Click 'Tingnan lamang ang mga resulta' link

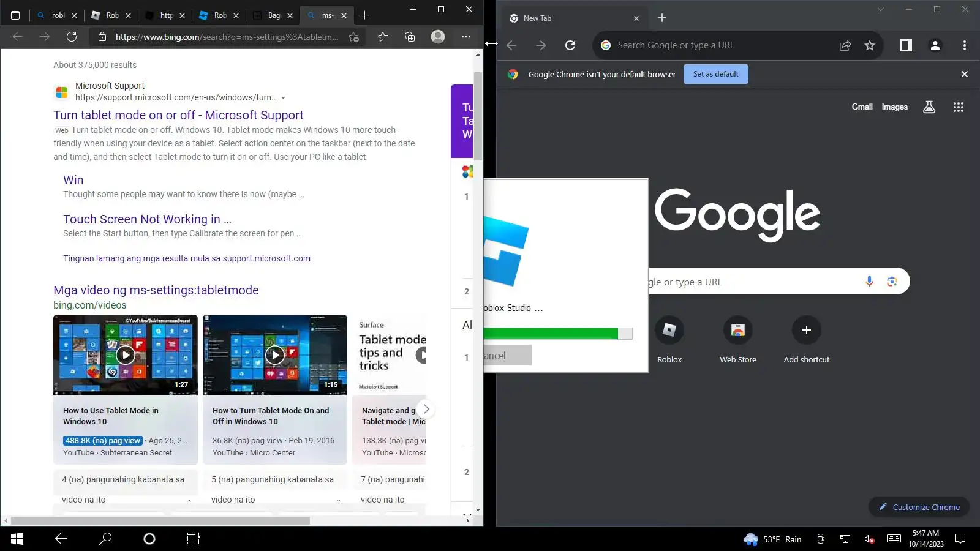click(x=187, y=258)
